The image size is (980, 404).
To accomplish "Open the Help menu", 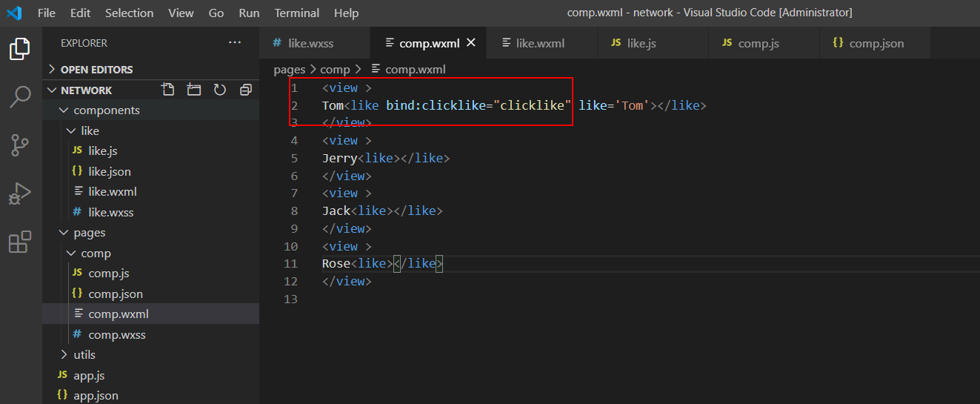I will tap(346, 13).
